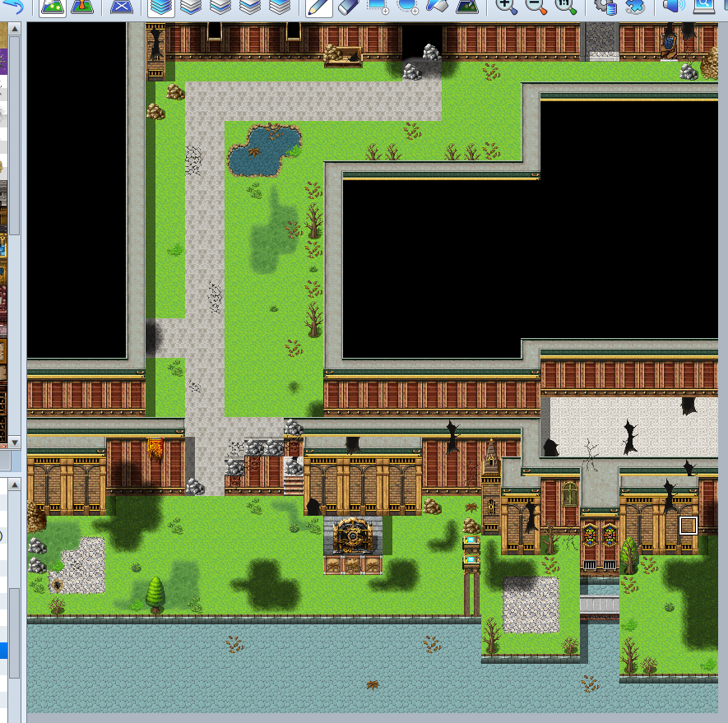This screenshot has height=723, width=728.
Task: Zoom in on the map
Action: [506, 6]
